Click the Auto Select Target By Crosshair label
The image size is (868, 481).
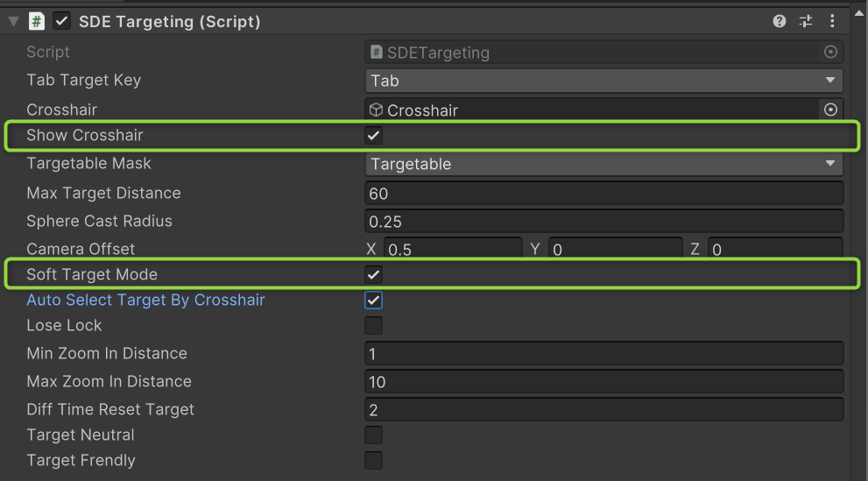[145, 301]
